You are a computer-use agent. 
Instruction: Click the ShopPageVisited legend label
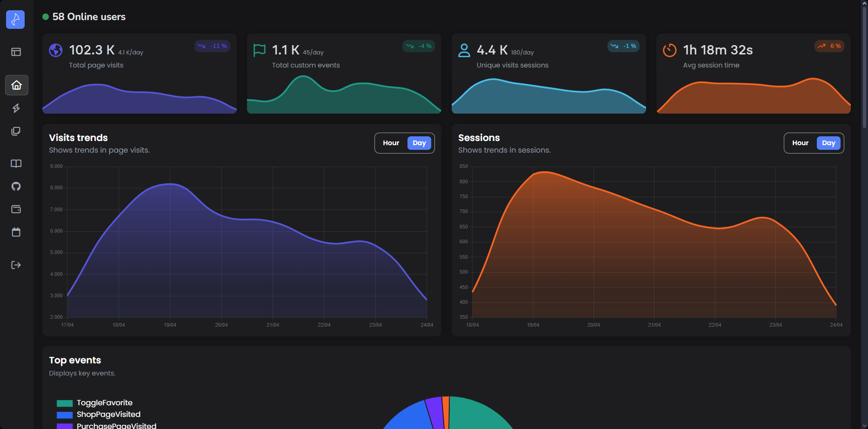click(108, 415)
